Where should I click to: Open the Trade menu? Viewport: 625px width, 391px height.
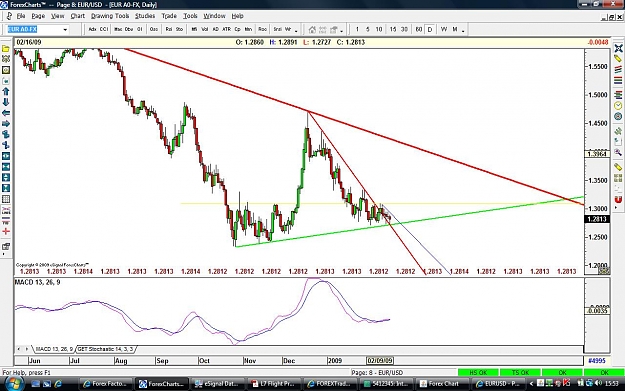169,16
